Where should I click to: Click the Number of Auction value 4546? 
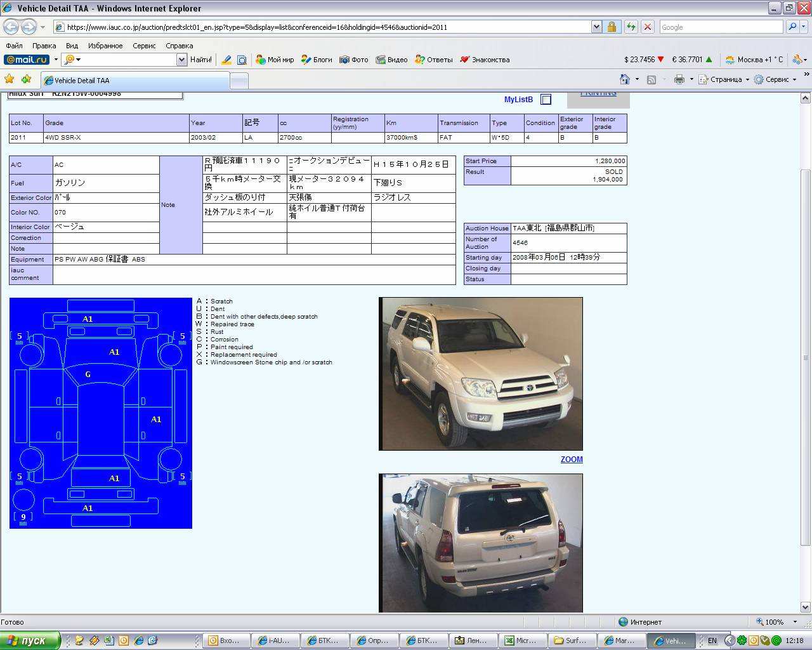(569, 243)
